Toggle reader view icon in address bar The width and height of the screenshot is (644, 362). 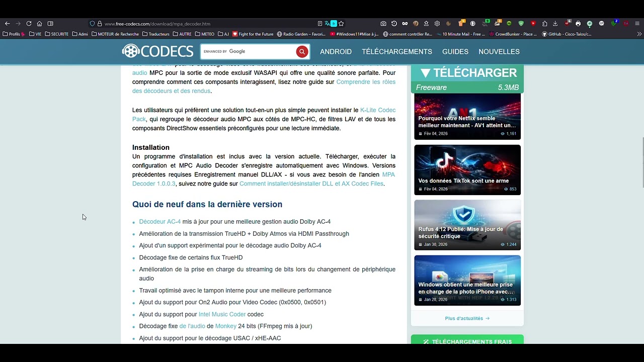(x=320, y=24)
